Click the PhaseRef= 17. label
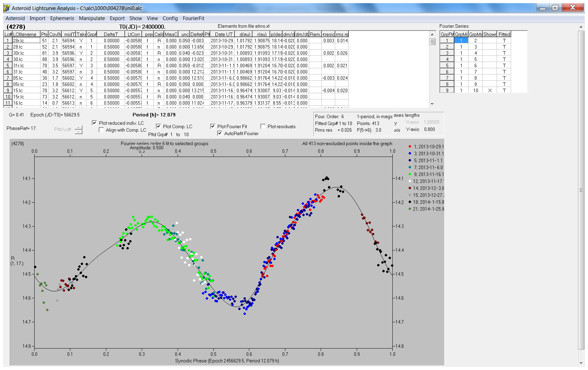Image resolution: width=588 pixels, height=370 pixels. click(21, 128)
